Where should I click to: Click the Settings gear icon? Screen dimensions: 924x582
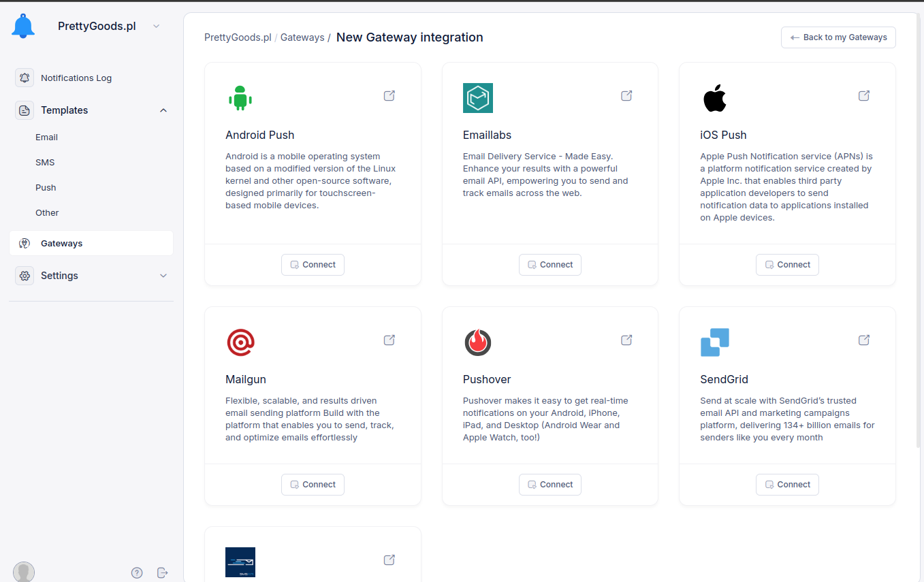point(25,276)
